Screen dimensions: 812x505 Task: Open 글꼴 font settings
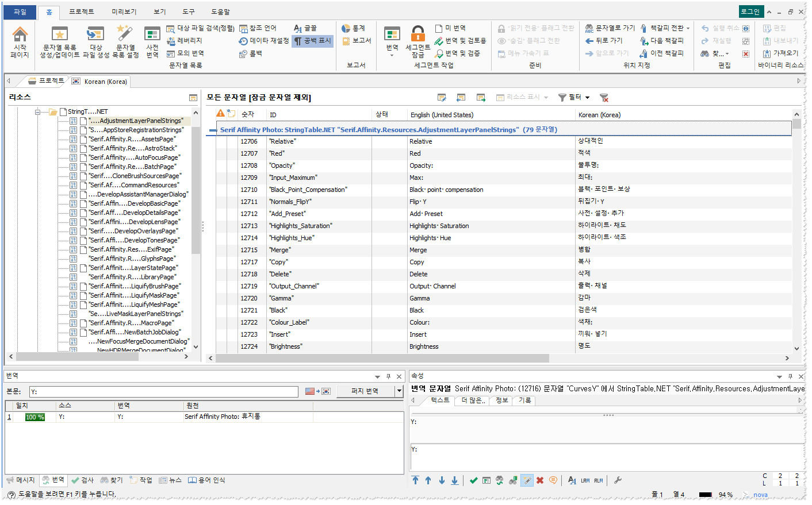[305, 28]
